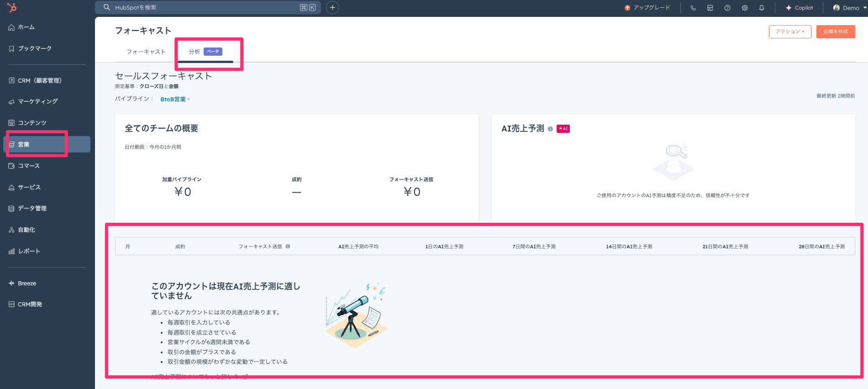
Task: Open the marketplace storefront icon
Action: [x=710, y=8]
